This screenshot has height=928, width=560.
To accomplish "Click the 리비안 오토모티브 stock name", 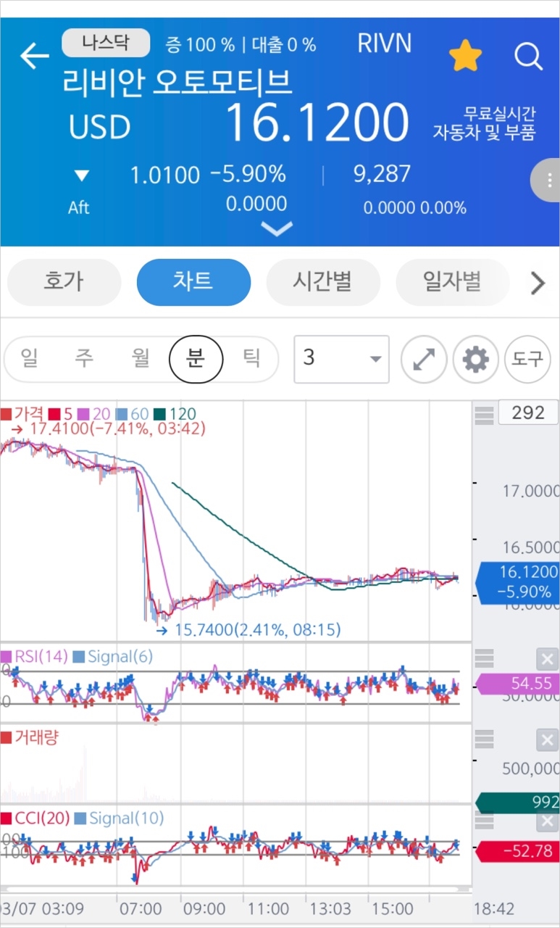I will point(177,82).
